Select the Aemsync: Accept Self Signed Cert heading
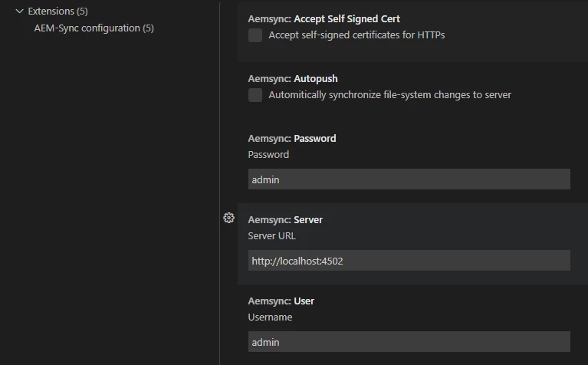The image size is (588, 365). tap(324, 18)
